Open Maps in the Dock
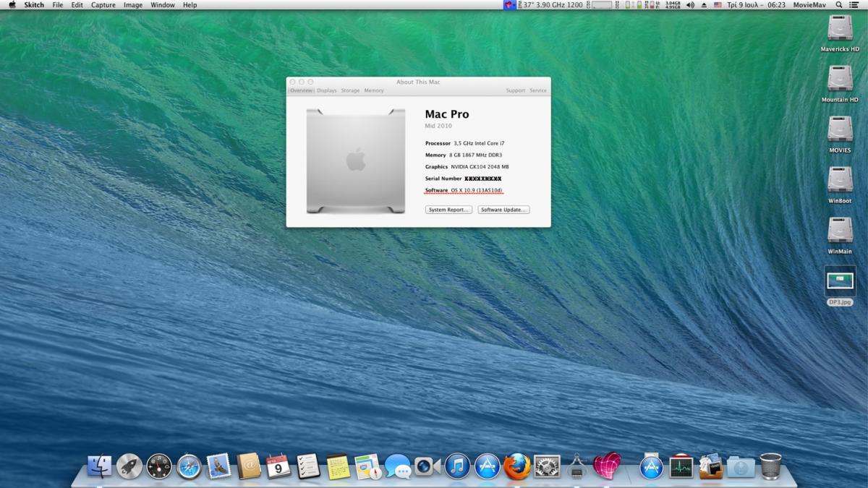 (x=368, y=467)
